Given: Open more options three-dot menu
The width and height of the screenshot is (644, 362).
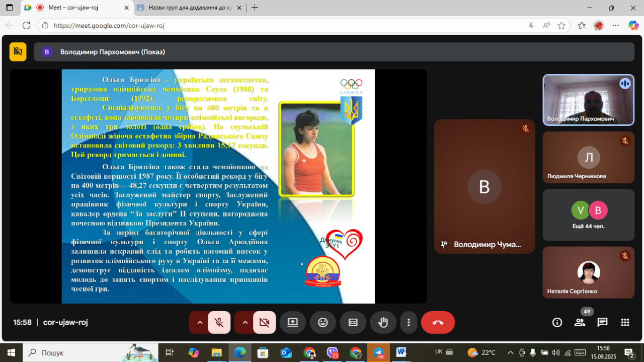Looking at the screenshot, I should (x=409, y=323).
